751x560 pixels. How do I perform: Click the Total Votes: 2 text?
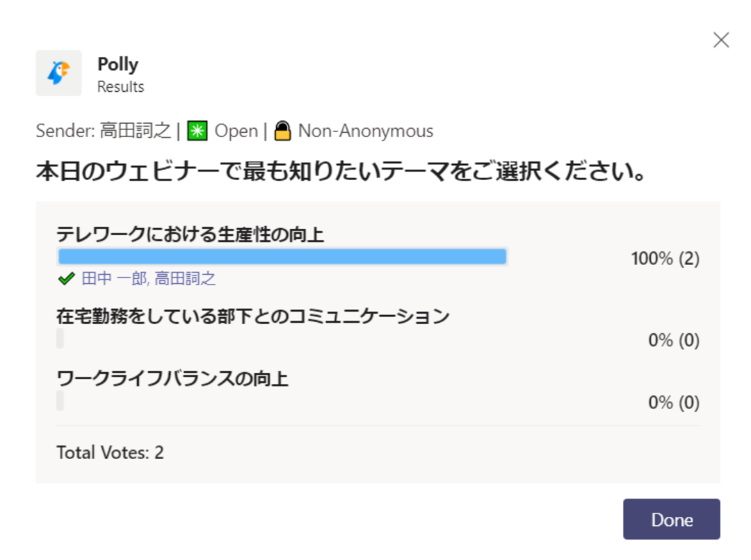tap(110, 452)
